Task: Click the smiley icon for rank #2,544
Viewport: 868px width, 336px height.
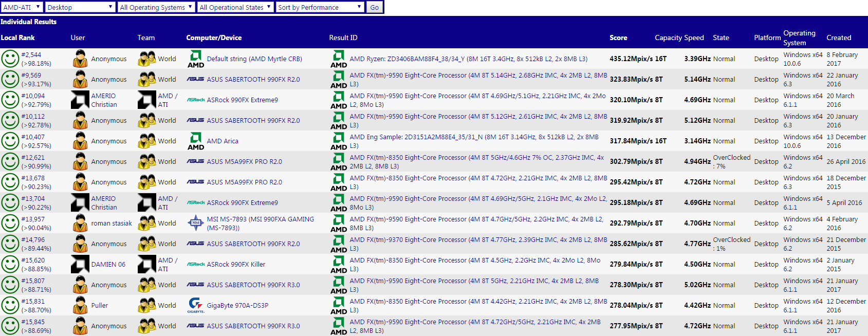Action: pyautogui.click(x=10, y=59)
